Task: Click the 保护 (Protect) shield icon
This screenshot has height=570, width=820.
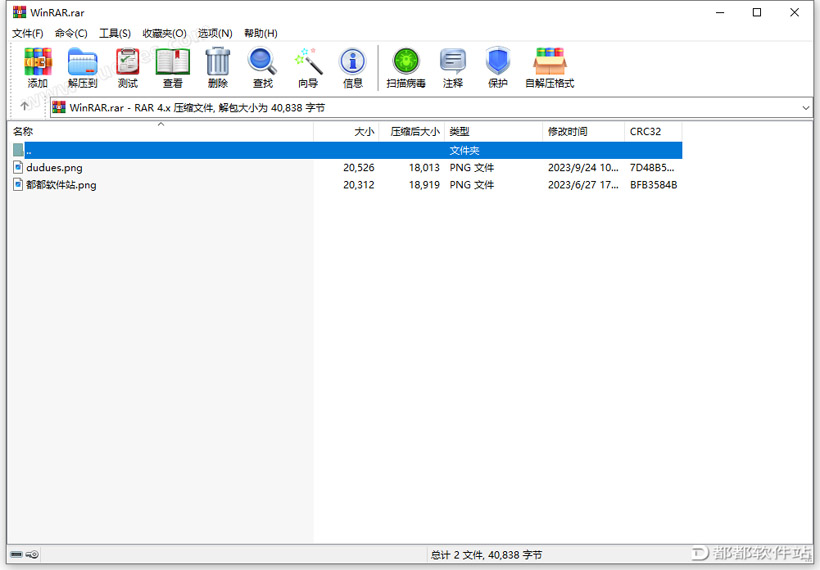Action: 498,68
